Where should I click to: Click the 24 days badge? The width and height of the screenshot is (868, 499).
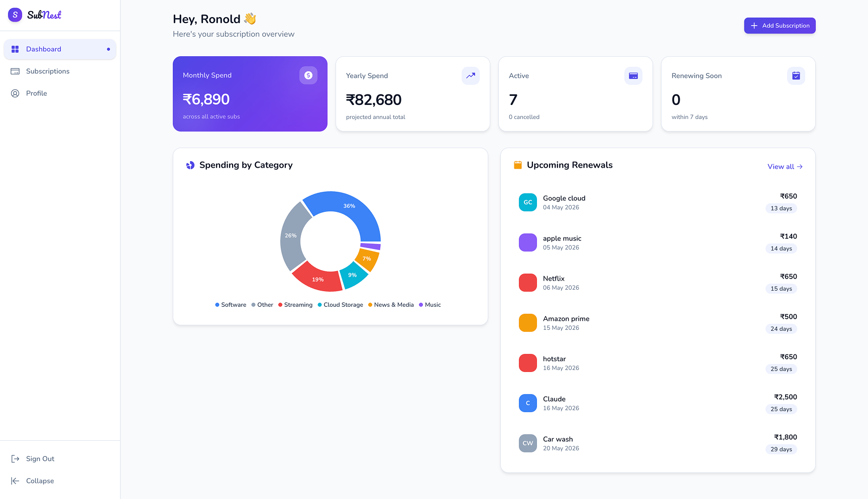point(781,329)
